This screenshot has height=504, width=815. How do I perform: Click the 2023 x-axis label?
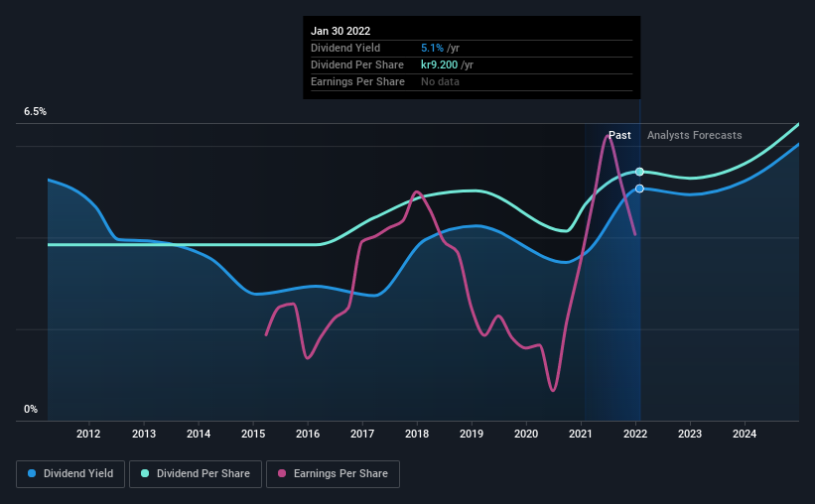point(690,434)
